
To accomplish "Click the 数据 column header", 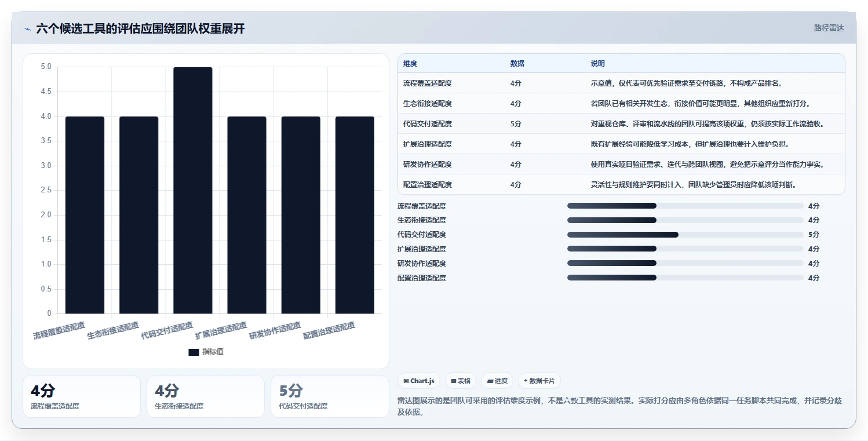I will [517, 64].
